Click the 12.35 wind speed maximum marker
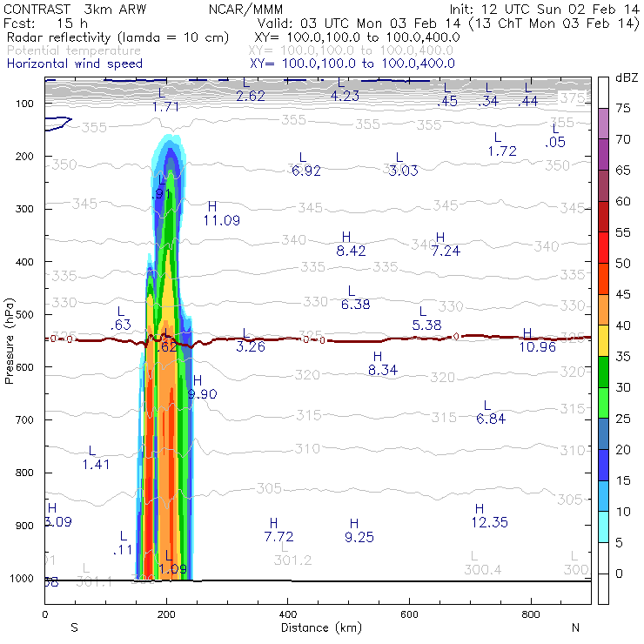Screen dimensions: 644x644 click(489, 522)
